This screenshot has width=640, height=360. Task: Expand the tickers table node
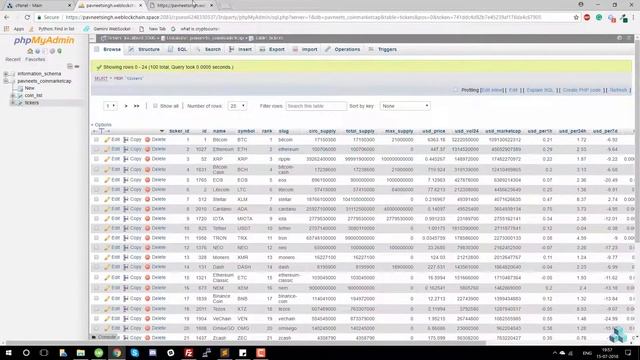(x=13, y=103)
